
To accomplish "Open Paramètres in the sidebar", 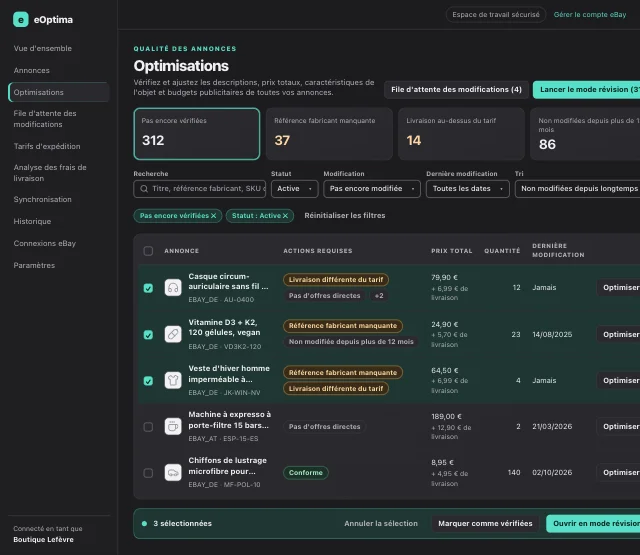I will 34,265.
